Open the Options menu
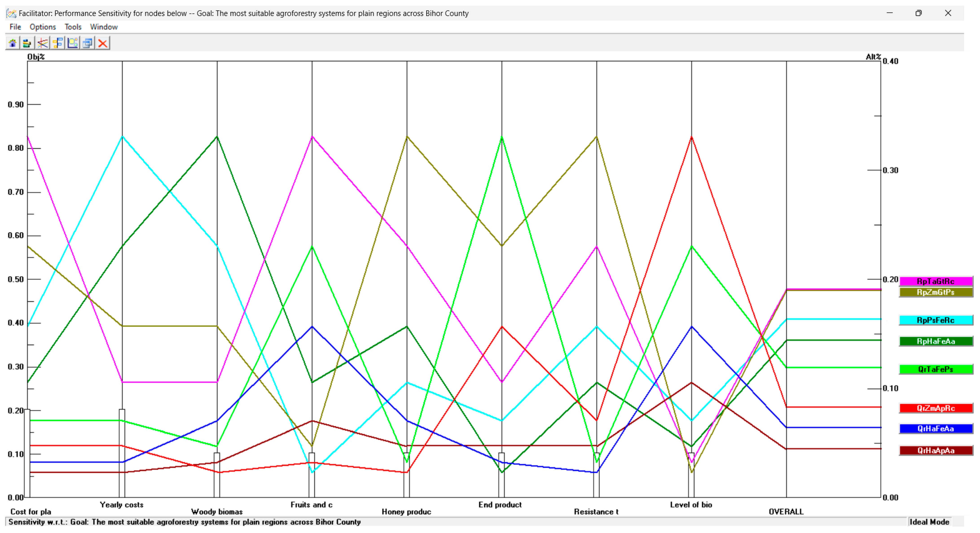The width and height of the screenshot is (980, 533). click(x=43, y=27)
